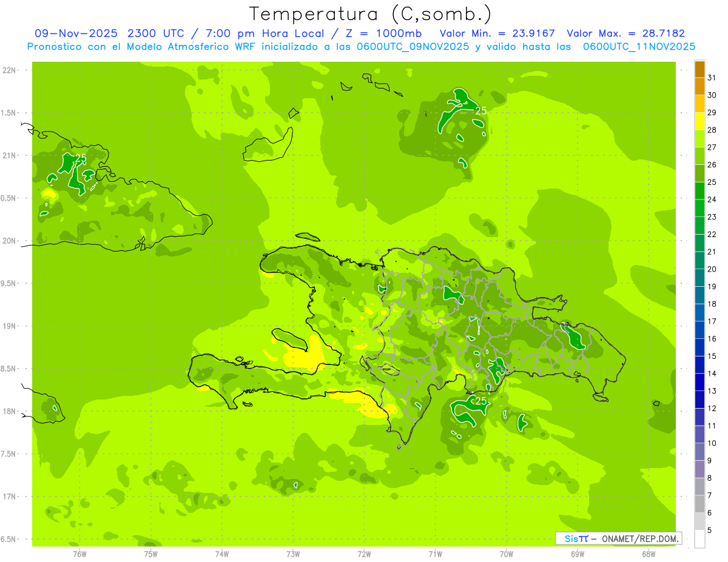
Task: Click the longitude axis label '72W'
Action: pyautogui.click(x=364, y=554)
